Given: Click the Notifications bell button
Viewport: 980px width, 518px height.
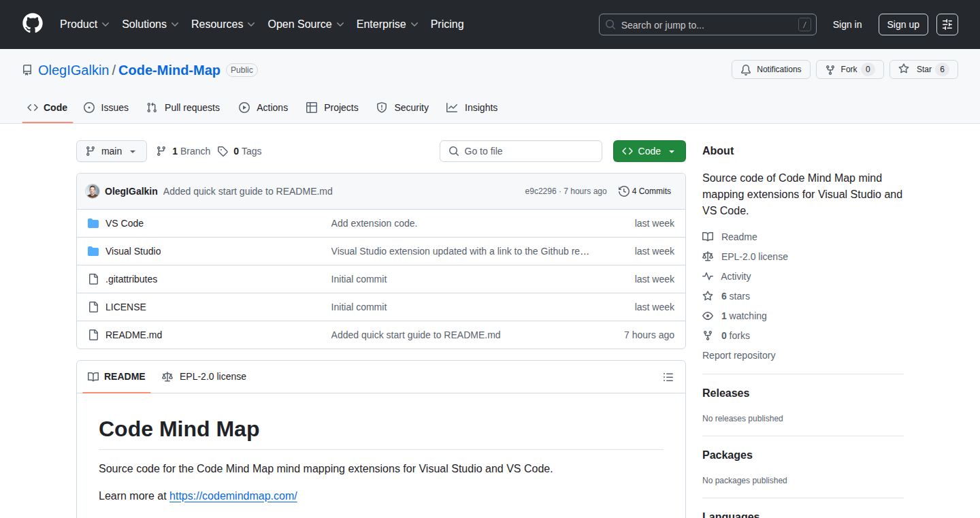Looking at the screenshot, I should point(771,69).
